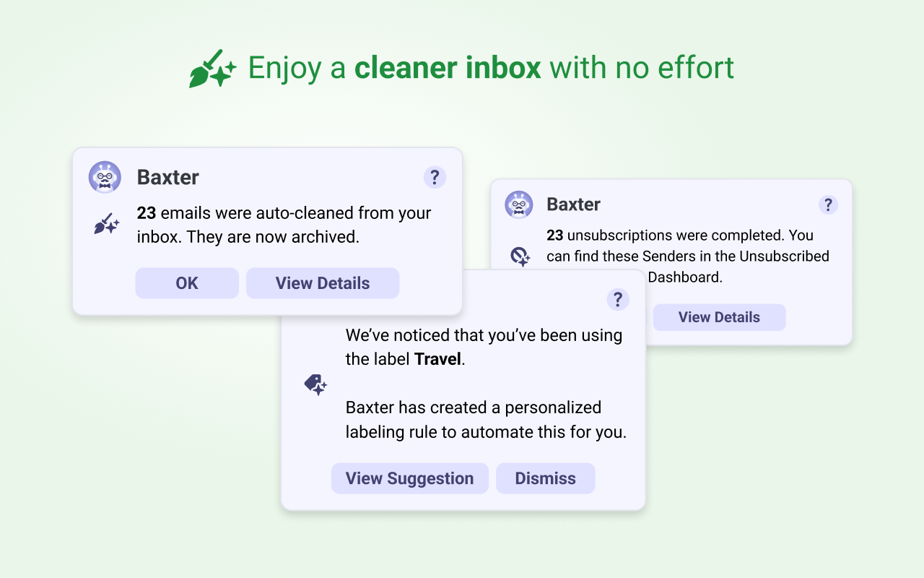Click the Baxter title on the right card
The height and width of the screenshot is (578, 924).
click(x=573, y=204)
